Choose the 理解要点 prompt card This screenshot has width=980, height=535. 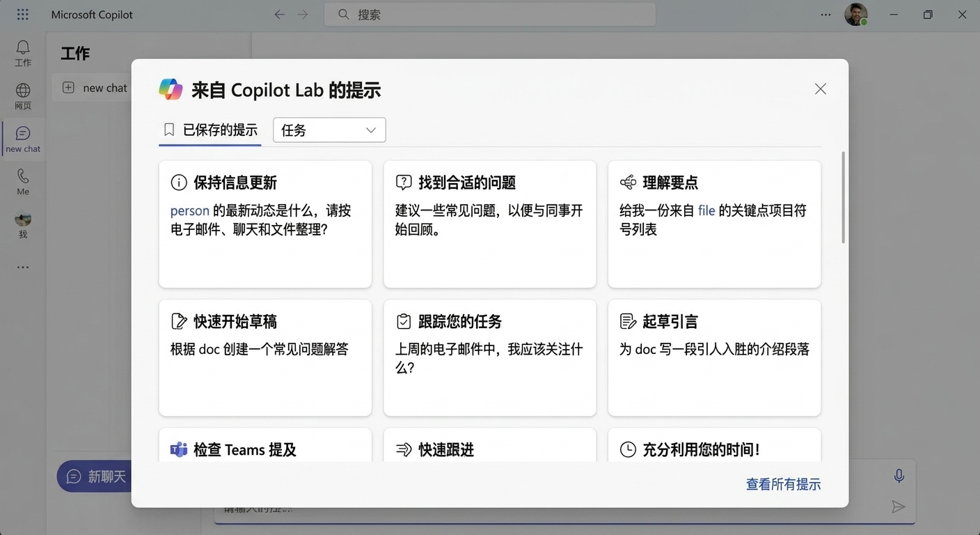coord(714,224)
